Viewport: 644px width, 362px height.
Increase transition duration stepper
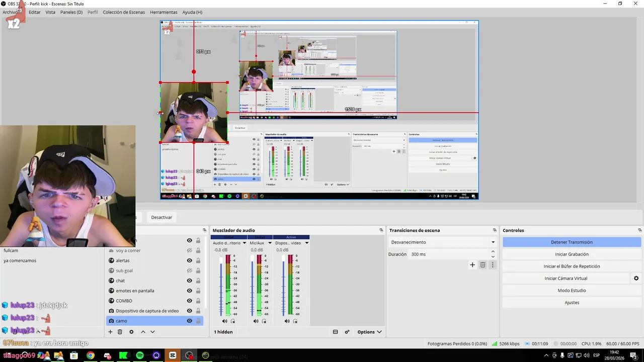[x=493, y=251]
